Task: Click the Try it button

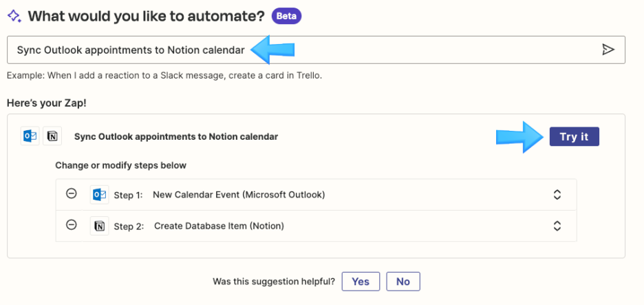Action: tap(575, 136)
